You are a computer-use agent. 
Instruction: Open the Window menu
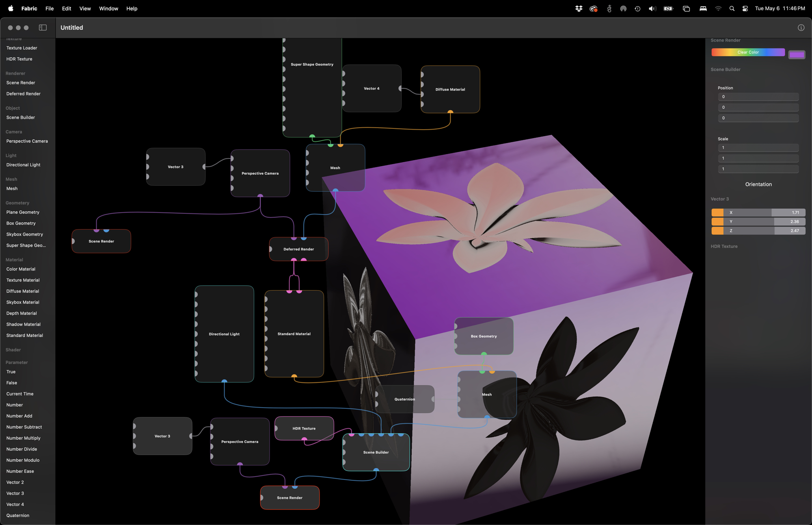click(x=108, y=9)
